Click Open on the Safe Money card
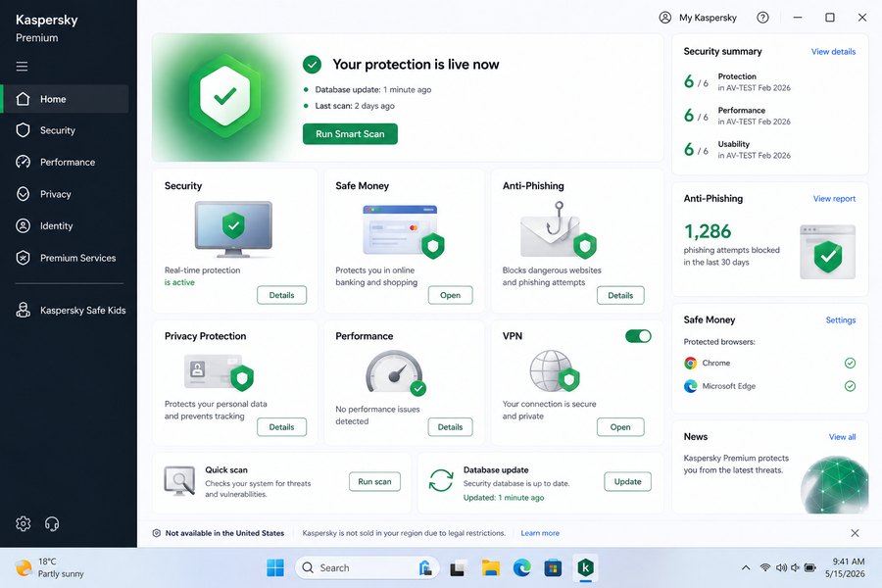The height and width of the screenshot is (588, 882). tap(450, 295)
